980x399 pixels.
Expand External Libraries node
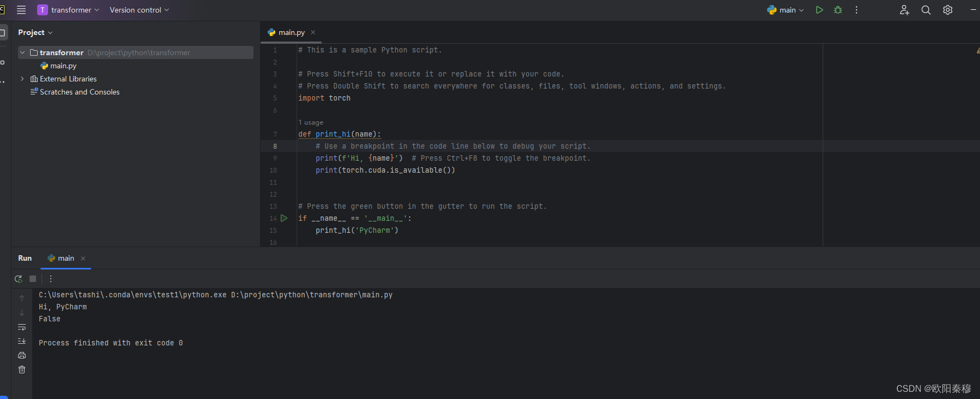[x=22, y=79]
